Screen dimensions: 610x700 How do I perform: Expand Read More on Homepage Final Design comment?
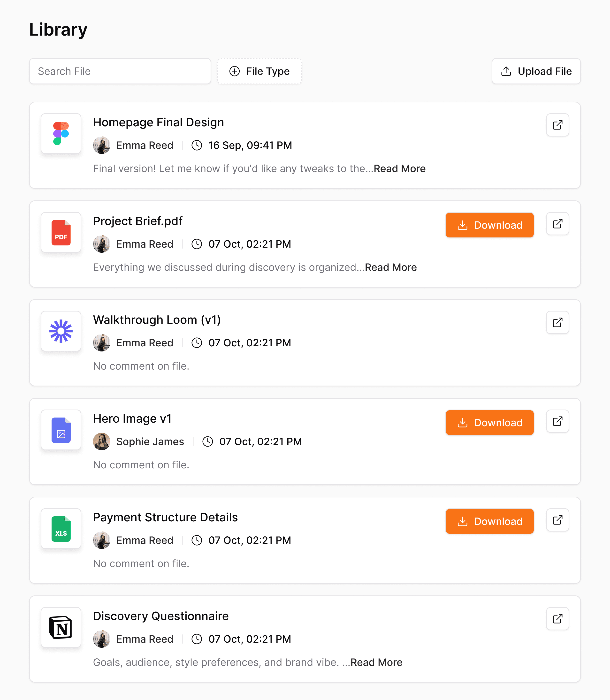click(399, 169)
